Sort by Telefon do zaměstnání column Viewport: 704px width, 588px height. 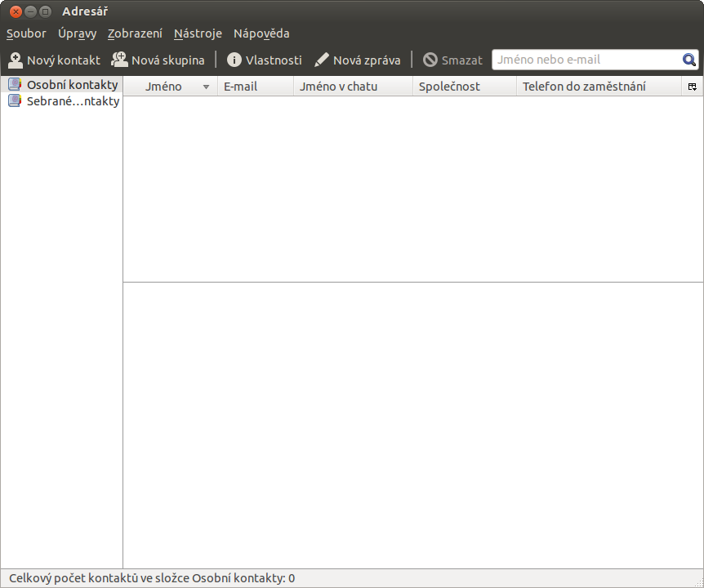pyautogui.click(x=599, y=87)
